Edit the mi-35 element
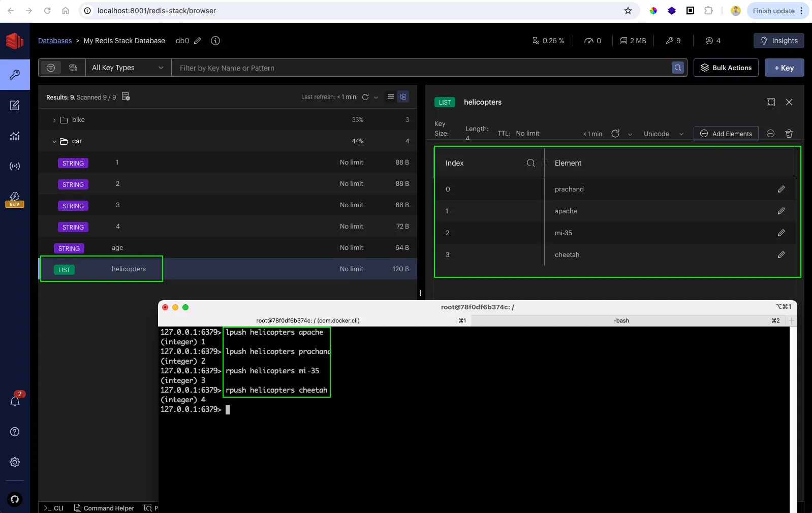 tap(782, 233)
